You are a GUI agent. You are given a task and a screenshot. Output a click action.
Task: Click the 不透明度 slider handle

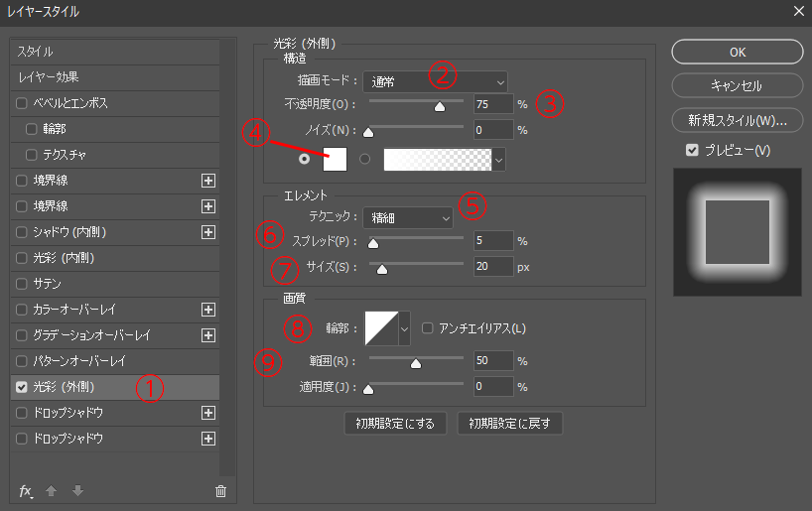(x=440, y=106)
